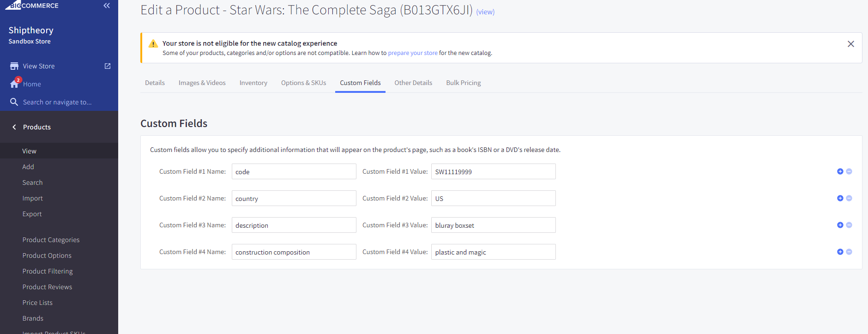Add a field after Custom Field #2
This screenshot has width=868, height=334.
pos(840,198)
